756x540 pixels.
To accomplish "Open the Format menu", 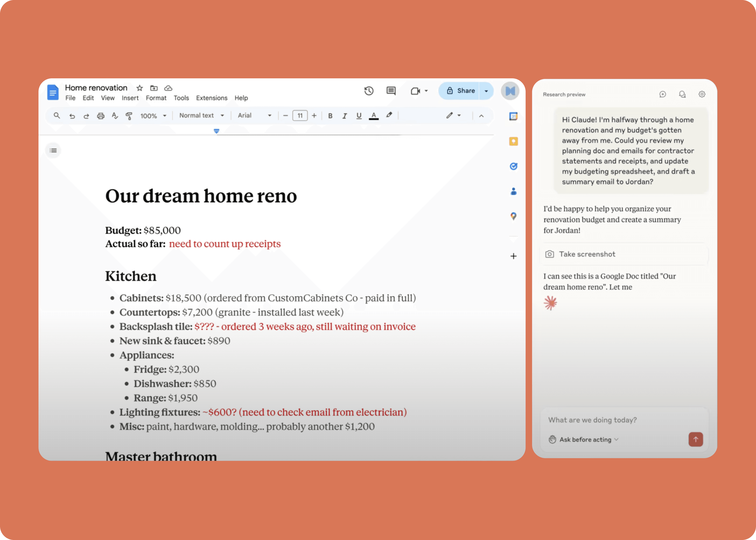I will click(156, 98).
